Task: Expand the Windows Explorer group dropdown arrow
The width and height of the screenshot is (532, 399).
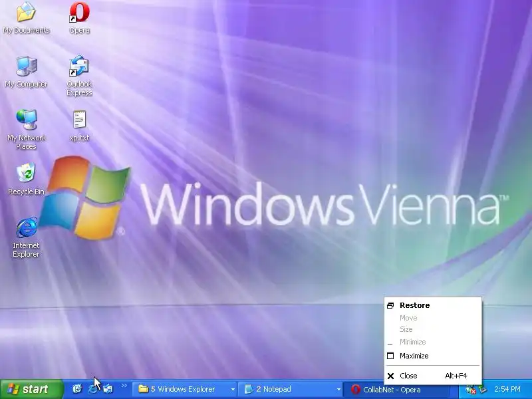Action: [x=233, y=389]
